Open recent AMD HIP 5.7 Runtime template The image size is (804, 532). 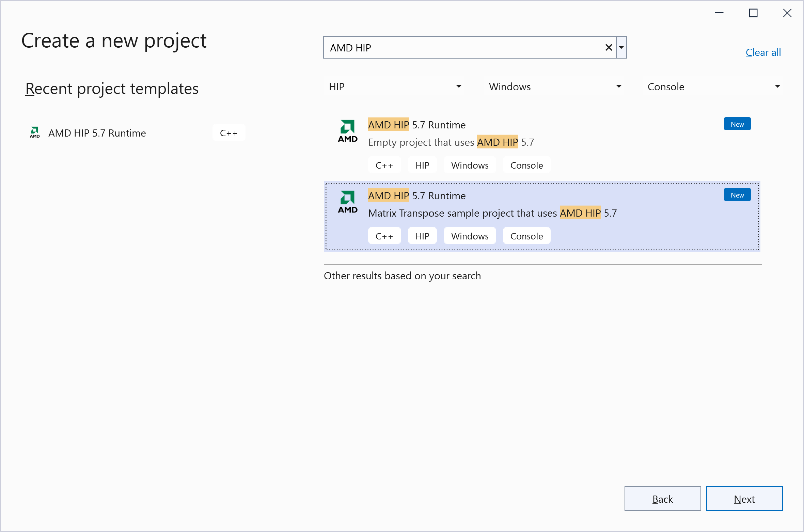pyautogui.click(x=97, y=133)
